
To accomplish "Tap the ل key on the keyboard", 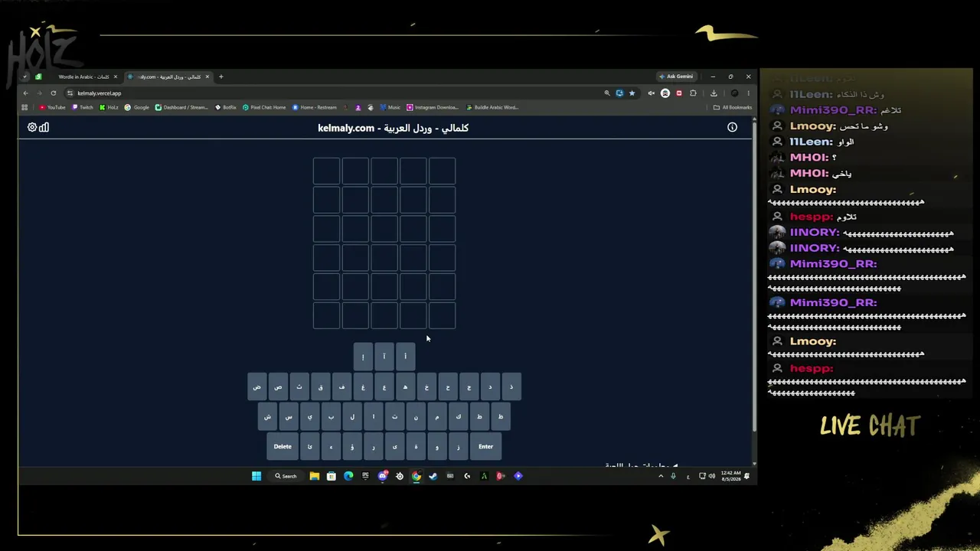I will [x=352, y=416].
